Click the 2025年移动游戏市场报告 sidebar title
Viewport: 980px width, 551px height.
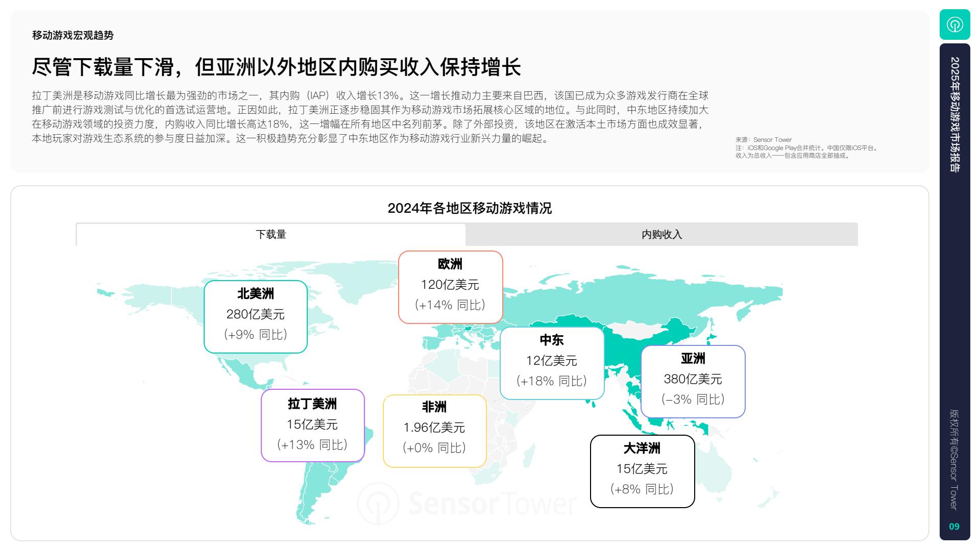pos(954,114)
